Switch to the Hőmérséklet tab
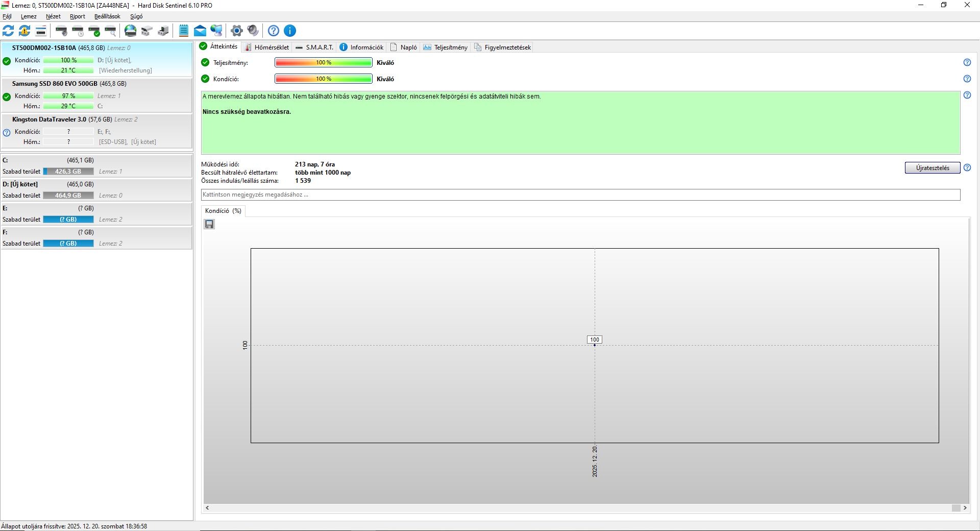Viewport: 980px width, 531px height. (267, 47)
